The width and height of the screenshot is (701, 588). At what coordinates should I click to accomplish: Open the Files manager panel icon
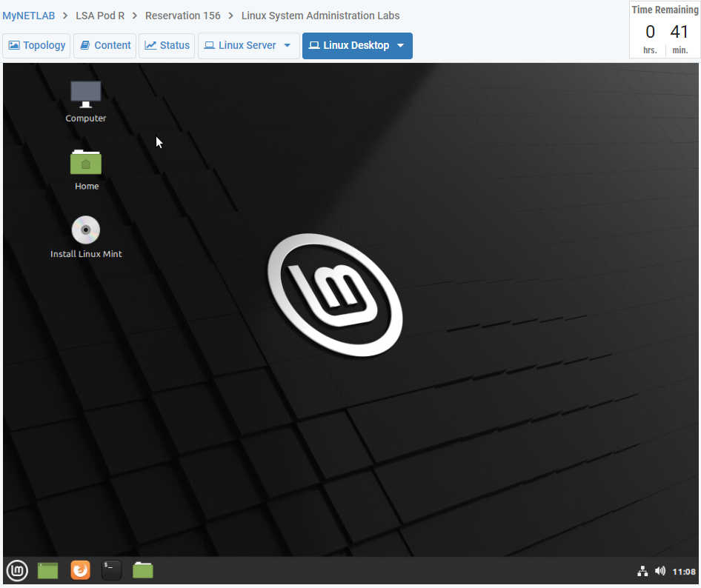tap(143, 570)
